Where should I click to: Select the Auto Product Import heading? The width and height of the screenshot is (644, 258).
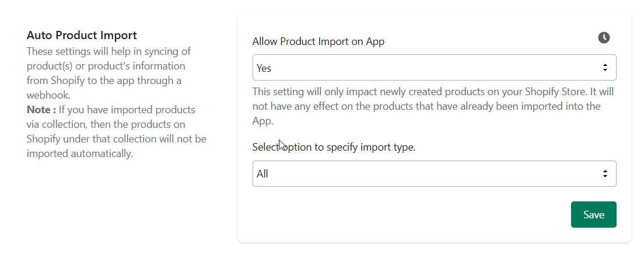[82, 36]
